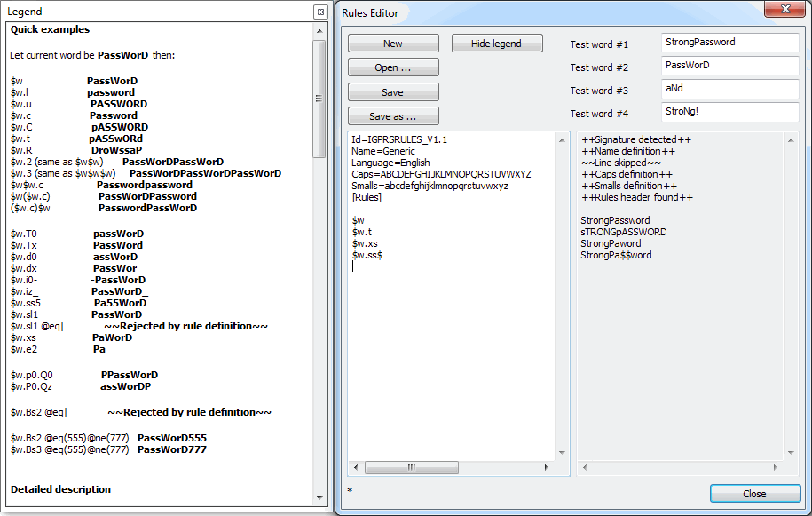
Task: Click the Legend panel scroll down arrow
Action: [319, 498]
